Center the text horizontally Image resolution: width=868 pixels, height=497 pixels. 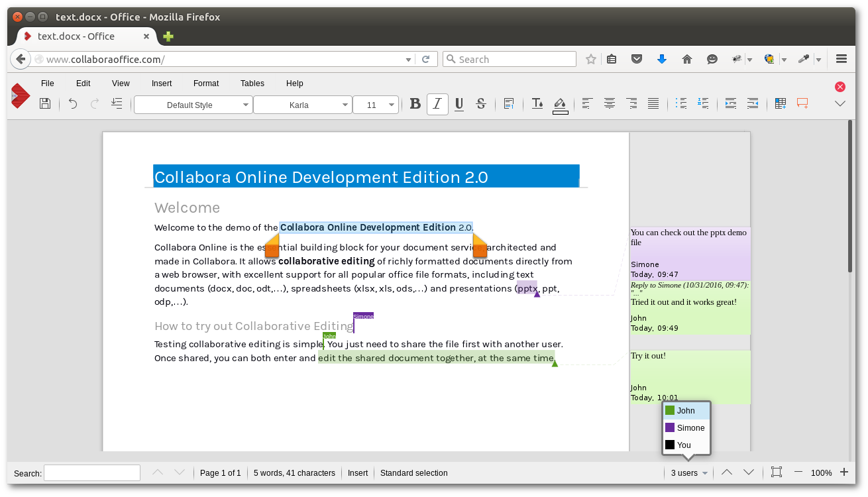point(609,103)
